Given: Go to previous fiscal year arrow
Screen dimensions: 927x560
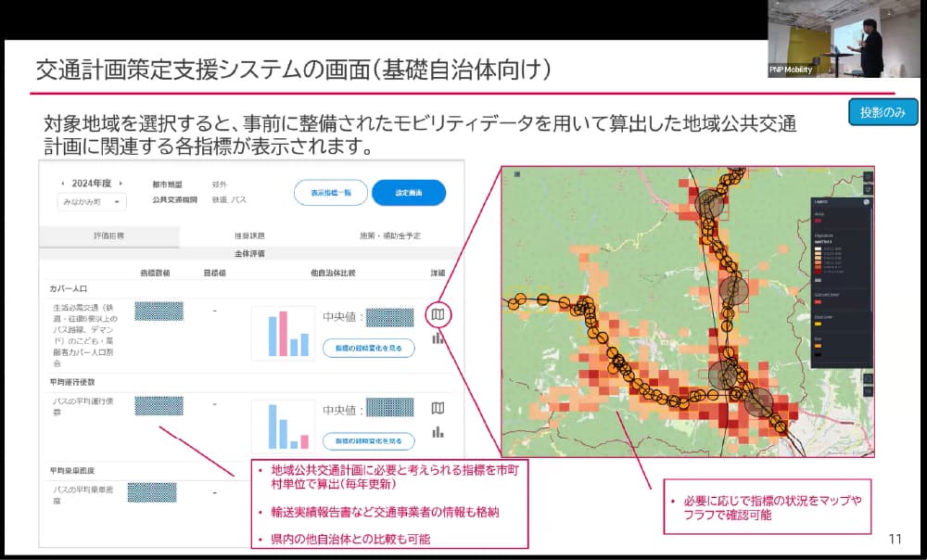Looking at the screenshot, I should (x=63, y=184).
